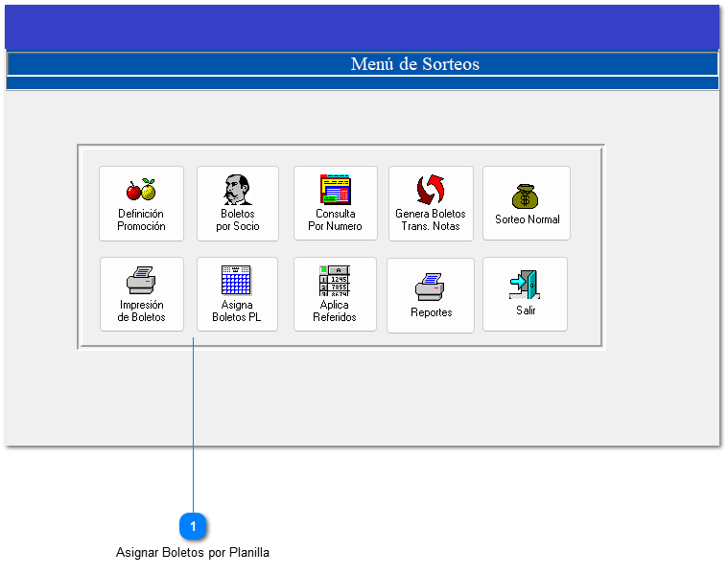Click the Consulta Por Numero table icon
Viewport: 728px width, 575px height.
click(335, 190)
